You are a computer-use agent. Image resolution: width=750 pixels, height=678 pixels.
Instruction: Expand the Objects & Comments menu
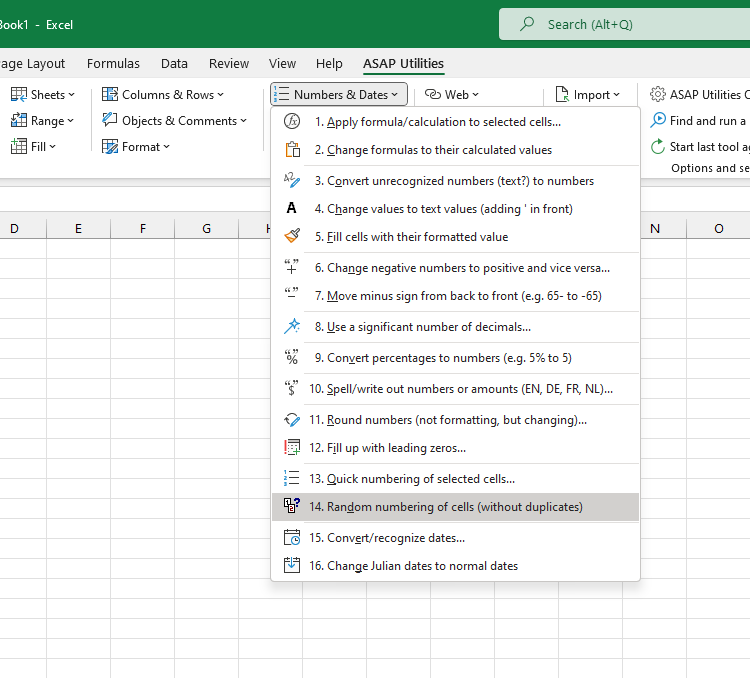pos(175,120)
